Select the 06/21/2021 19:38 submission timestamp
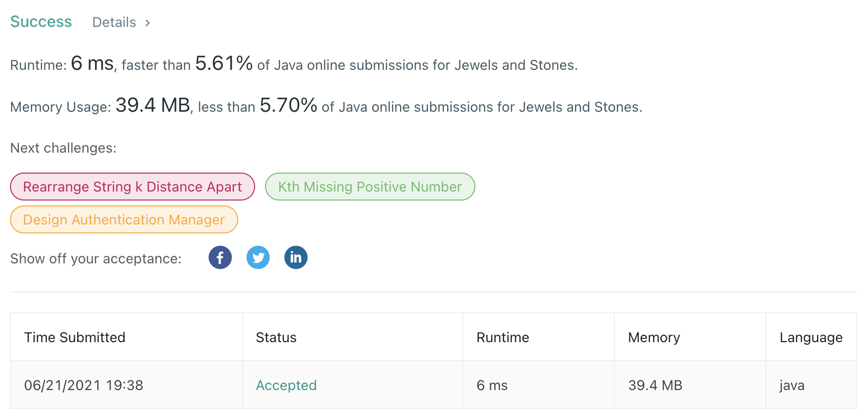This screenshot has height=414, width=868. pyautogui.click(x=84, y=385)
